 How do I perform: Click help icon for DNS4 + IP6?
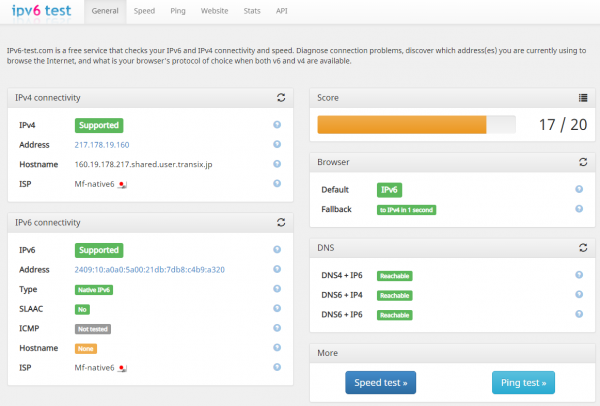tap(579, 275)
